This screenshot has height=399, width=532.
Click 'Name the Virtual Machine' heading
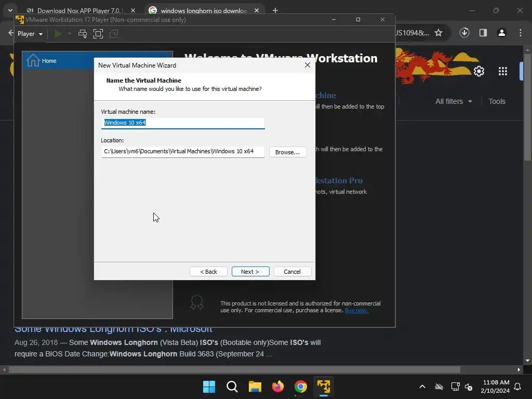(144, 81)
